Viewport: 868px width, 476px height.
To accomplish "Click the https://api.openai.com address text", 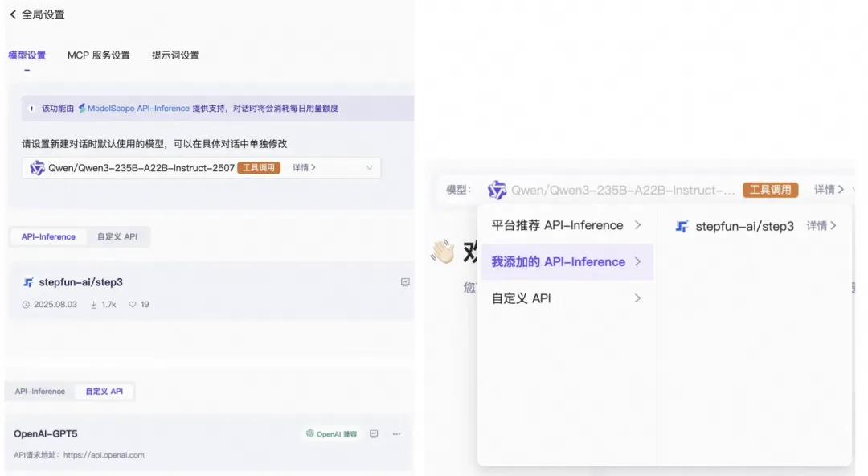I will [x=104, y=455].
